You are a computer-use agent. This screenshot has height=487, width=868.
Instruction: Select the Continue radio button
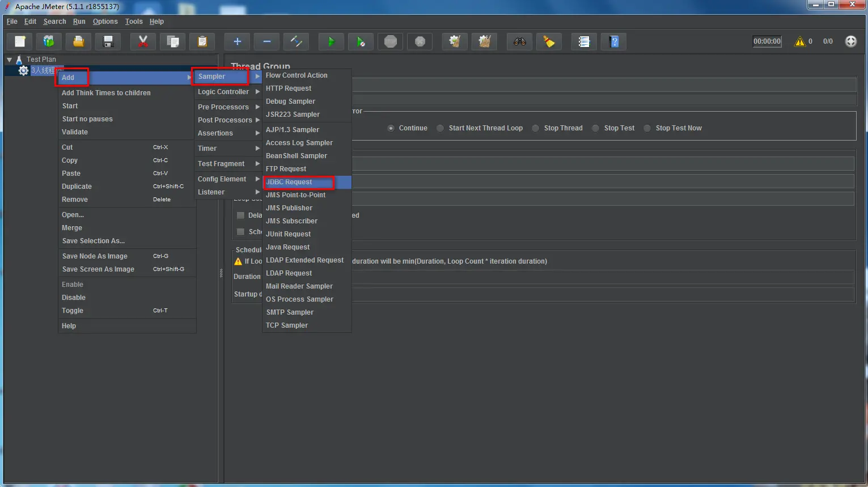point(391,128)
